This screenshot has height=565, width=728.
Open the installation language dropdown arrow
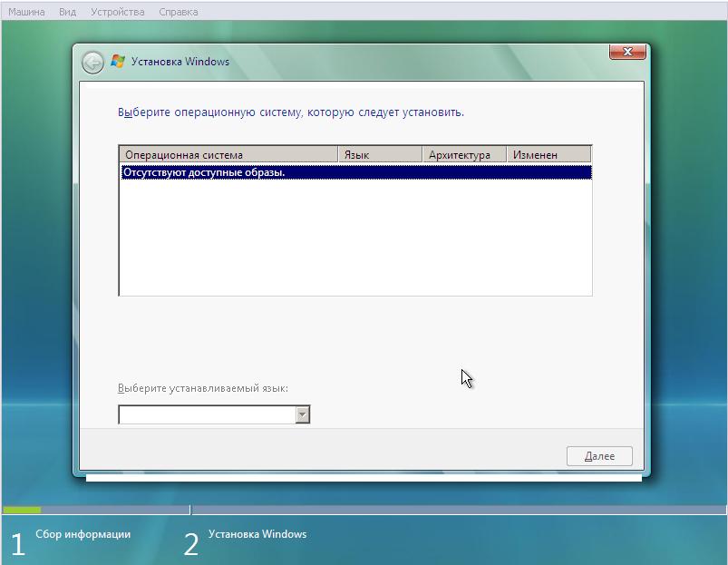pyautogui.click(x=302, y=414)
